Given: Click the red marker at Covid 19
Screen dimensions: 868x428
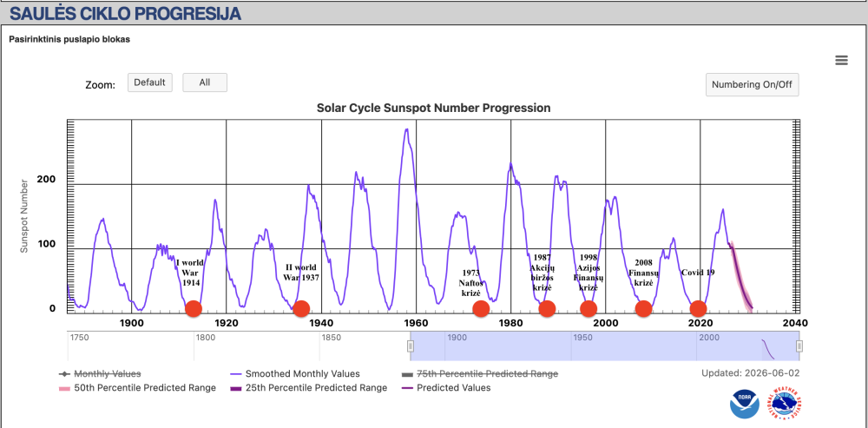Looking at the screenshot, I should click(x=698, y=308).
